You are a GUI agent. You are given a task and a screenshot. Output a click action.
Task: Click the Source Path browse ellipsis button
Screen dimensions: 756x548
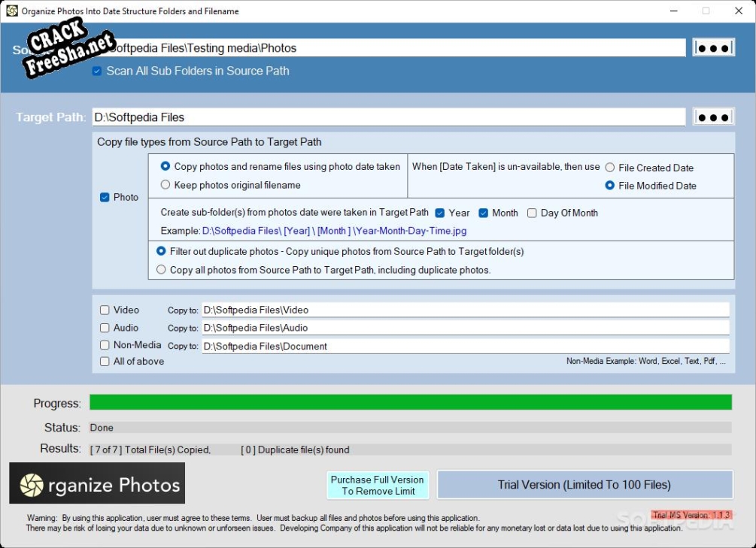(x=713, y=48)
